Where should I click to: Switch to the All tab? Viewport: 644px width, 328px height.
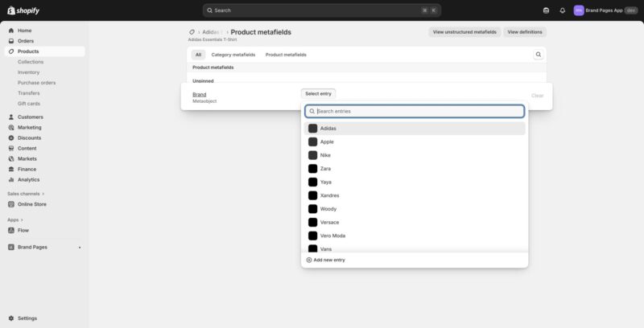[198, 55]
